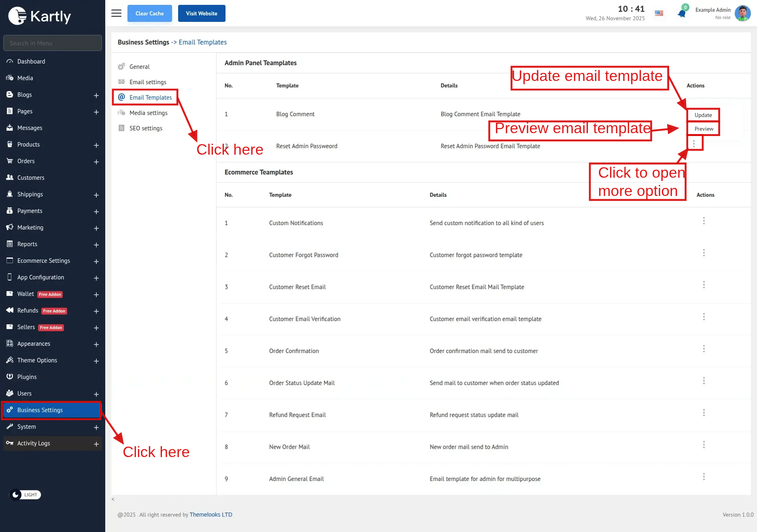The width and height of the screenshot is (757, 532).
Task: Open three-dot actions for Custom Notifications
Action: (704, 221)
